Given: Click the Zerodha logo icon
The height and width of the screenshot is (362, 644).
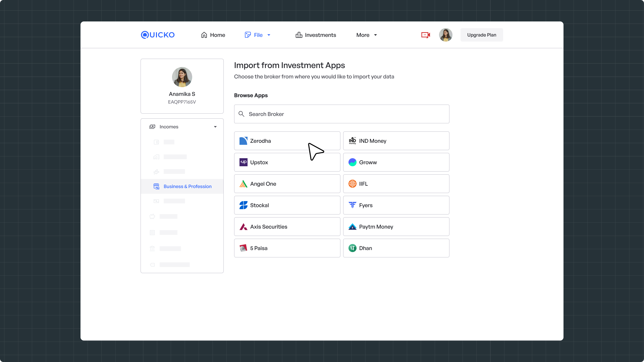Looking at the screenshot, I should (x=244, y=141).
